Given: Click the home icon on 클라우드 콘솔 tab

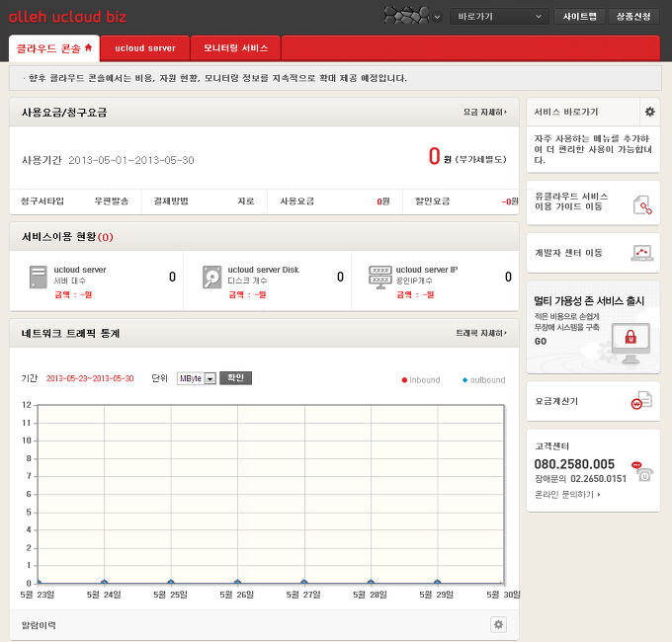Looking at the screenshot, I should pos(88,47).
